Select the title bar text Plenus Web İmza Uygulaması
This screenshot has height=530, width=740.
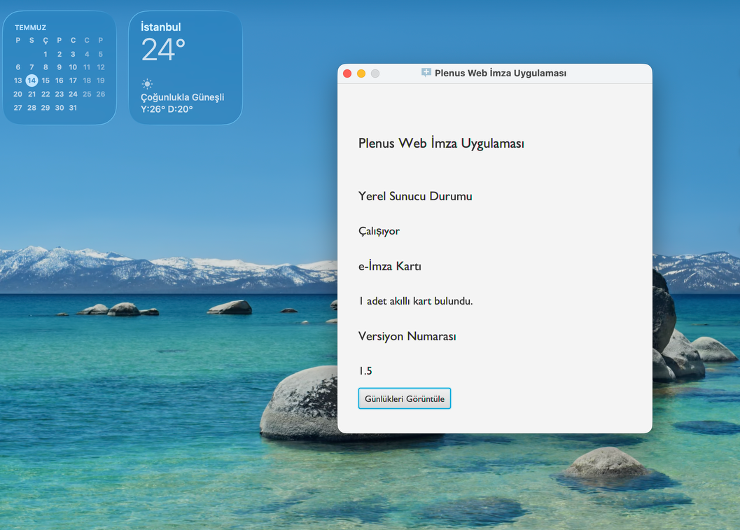500,73
